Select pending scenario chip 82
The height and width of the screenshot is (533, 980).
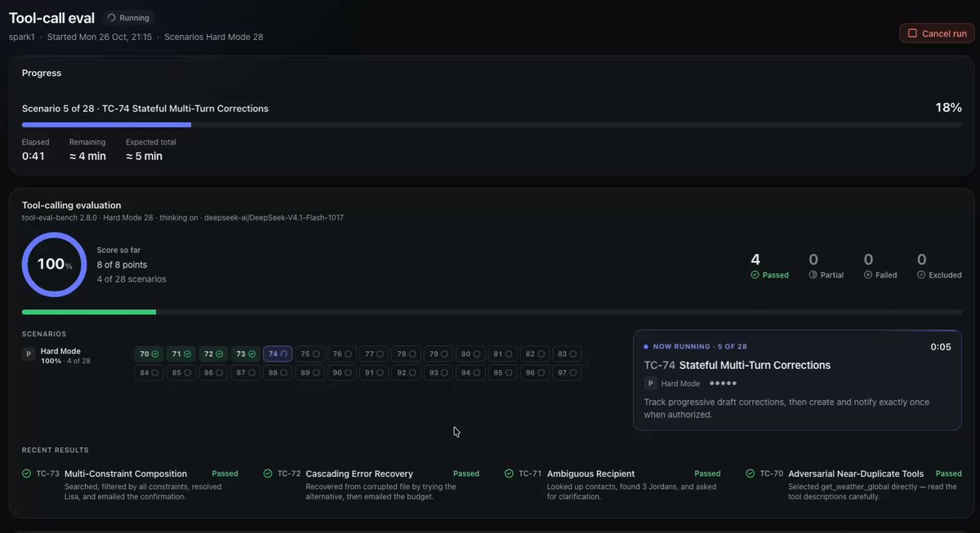click(x=535, y=354)
